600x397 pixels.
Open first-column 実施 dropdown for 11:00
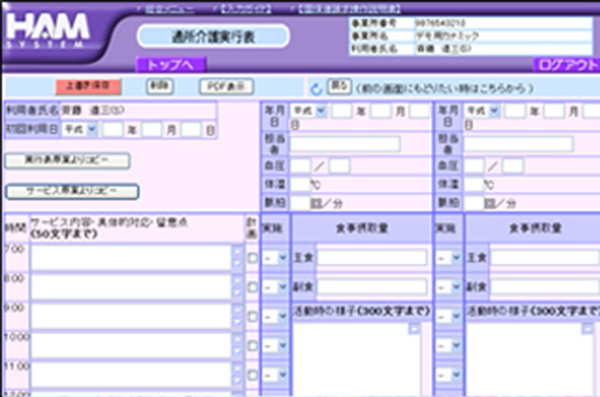[x=275, y=375]
